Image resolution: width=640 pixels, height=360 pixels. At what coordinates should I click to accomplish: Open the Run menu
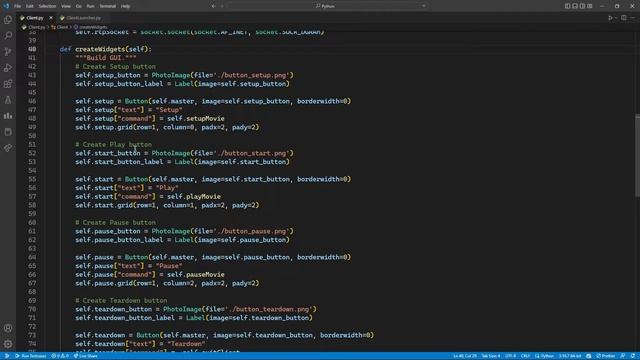tap(91, 6)
